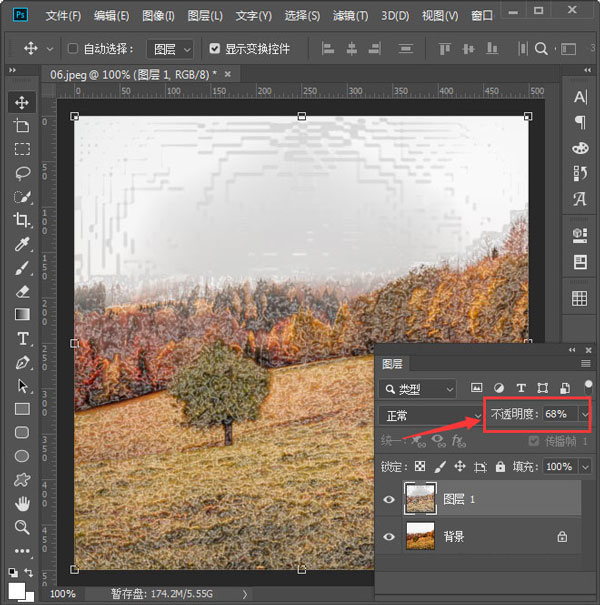Viewport: 600px width, 605px height.
Task: Open the 文件(F) menu
Action: [63, 16]
